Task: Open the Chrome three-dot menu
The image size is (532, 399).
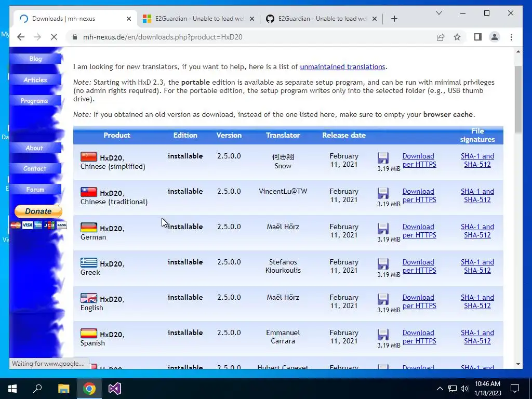Action: click(x=511, y=37)
